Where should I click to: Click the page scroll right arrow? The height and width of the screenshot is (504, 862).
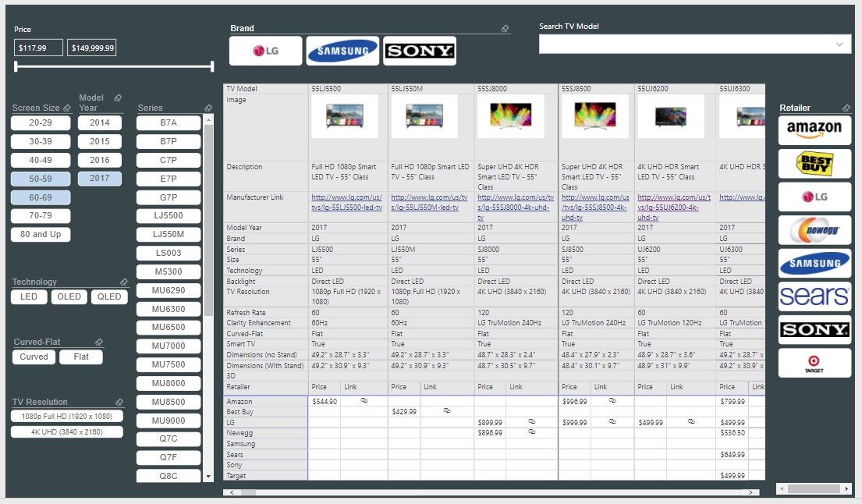(x=846, y=488)
